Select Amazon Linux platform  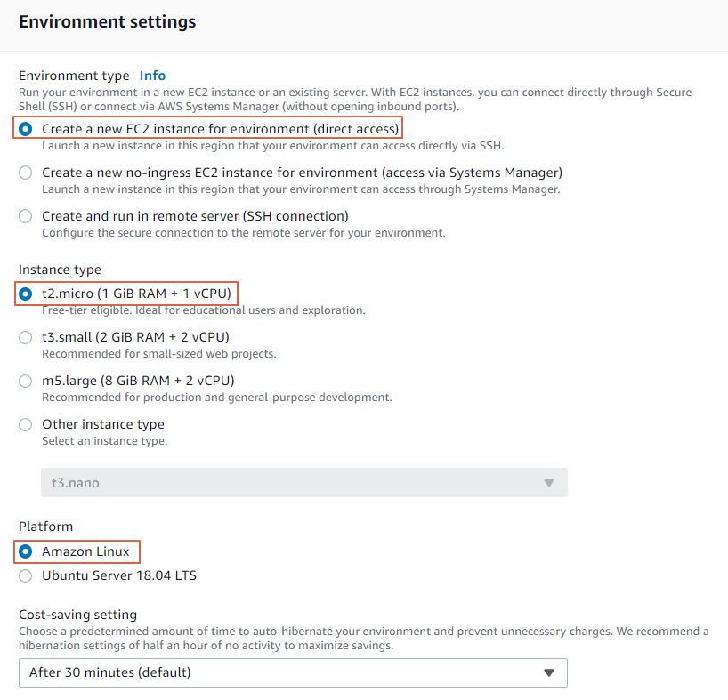tap(26, 551)
